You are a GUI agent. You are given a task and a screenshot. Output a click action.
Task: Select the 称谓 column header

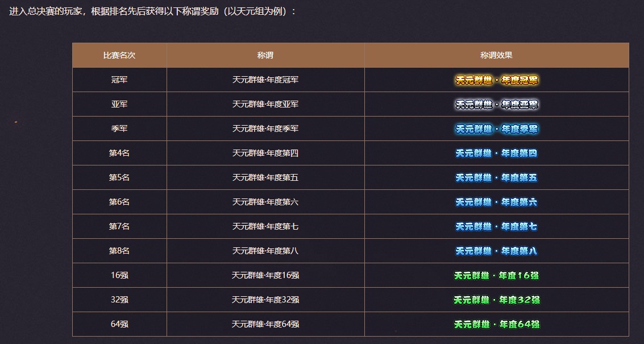[265, 56]
